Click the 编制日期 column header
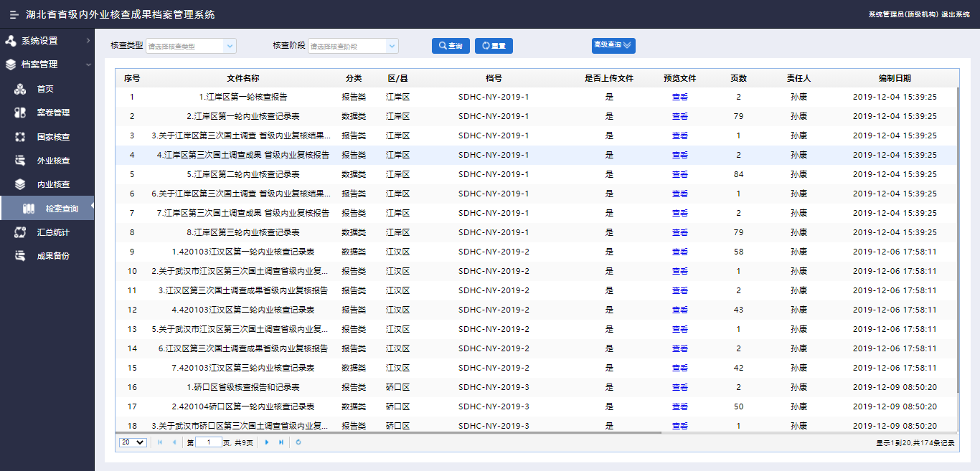Screen dimensions: 980x471 (895, 78)
